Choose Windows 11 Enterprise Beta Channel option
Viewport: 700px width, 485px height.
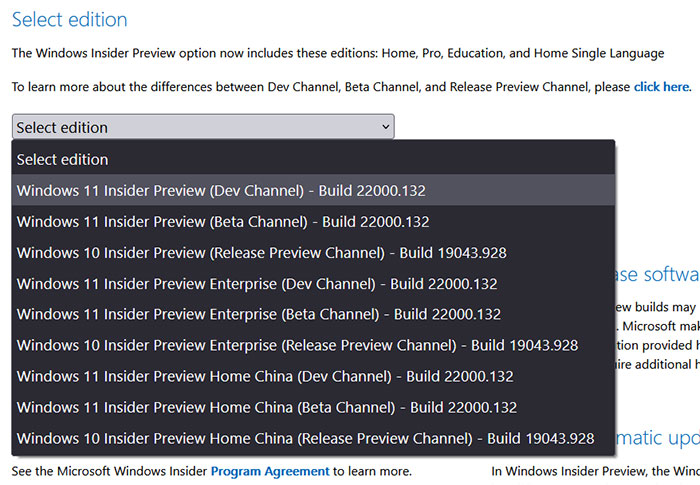[x=313, y=314]
